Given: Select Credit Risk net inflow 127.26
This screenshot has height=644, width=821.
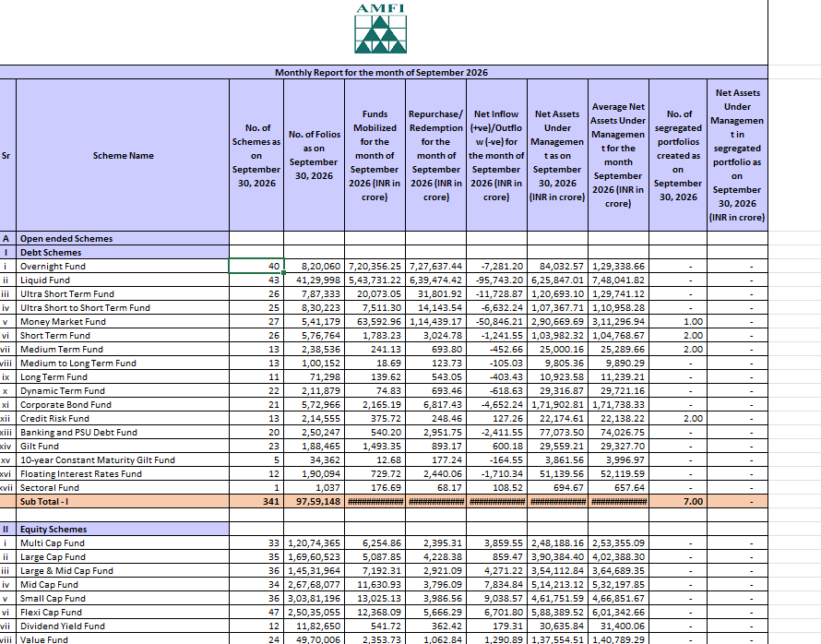Looking at the screenshot, I should coord(496,419).
